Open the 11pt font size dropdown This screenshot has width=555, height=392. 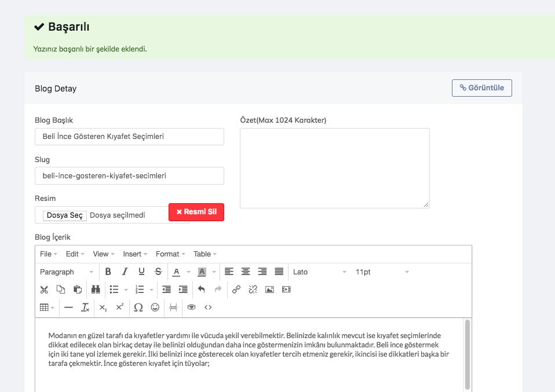point(382,272)
